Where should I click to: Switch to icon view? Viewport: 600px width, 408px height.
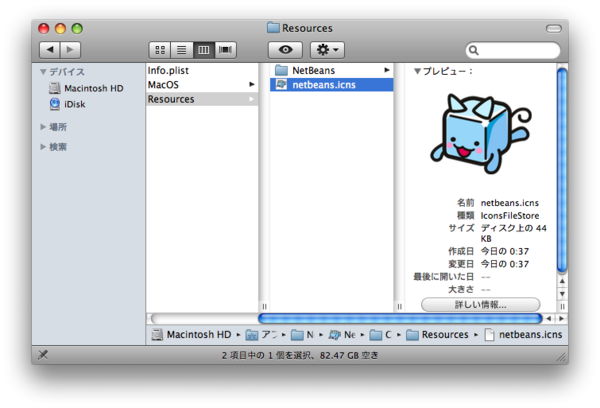[x=160, y=50]
